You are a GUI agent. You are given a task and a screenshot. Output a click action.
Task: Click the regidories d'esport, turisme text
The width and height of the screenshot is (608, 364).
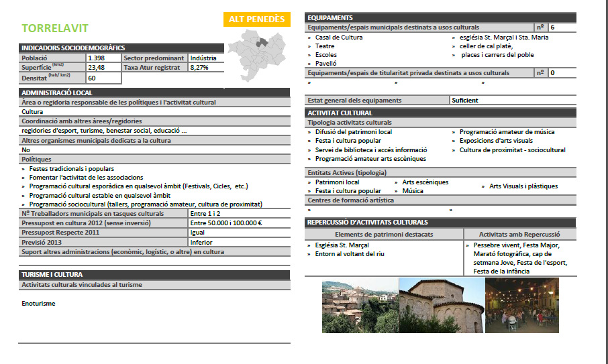(104, 131)
